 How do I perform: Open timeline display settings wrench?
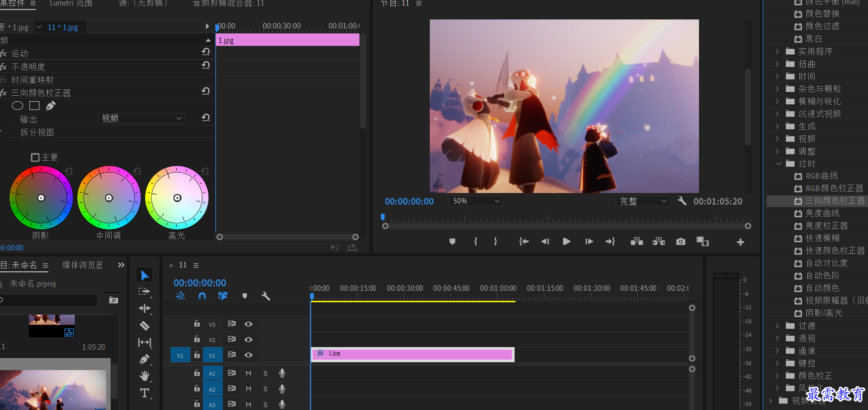(266, 296)
